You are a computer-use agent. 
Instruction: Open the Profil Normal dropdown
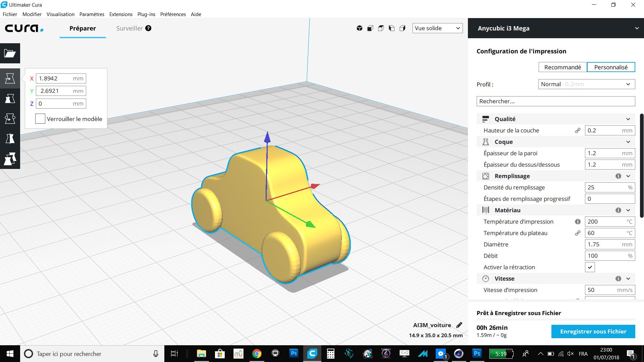click(586, 84)
